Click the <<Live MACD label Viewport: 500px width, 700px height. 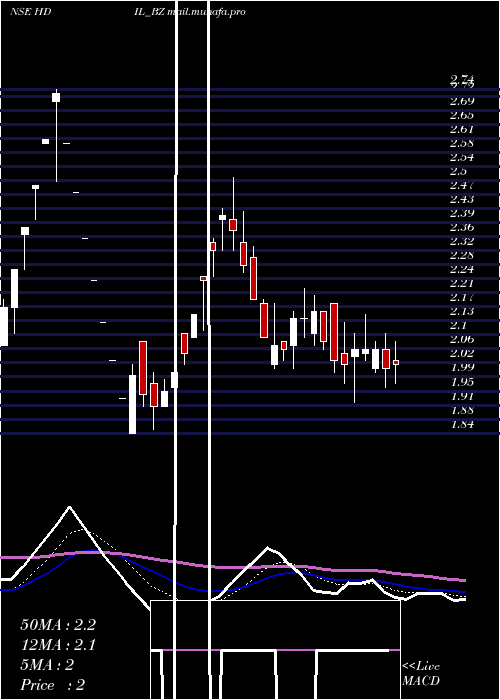[x=421, y=674]
